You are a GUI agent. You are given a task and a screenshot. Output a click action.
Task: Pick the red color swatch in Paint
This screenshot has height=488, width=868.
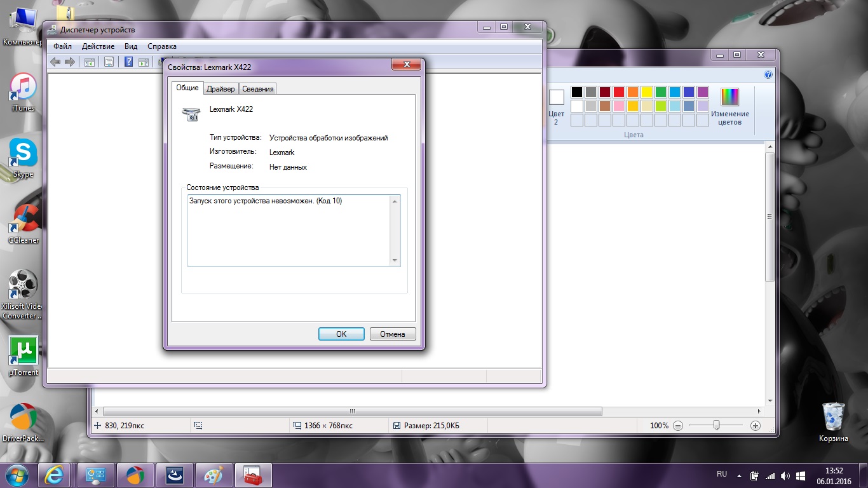[618, 92]
